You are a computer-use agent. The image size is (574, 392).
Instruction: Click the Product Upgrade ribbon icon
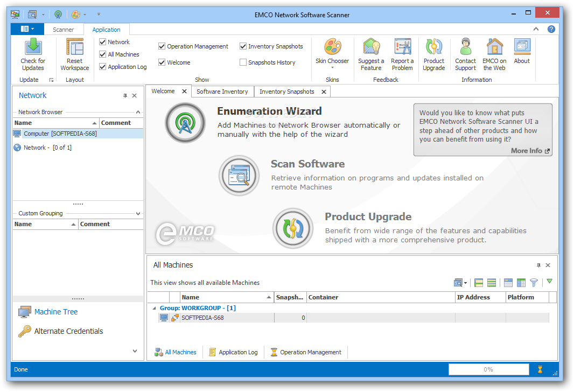pyautogui.click(x=434, y=47)
